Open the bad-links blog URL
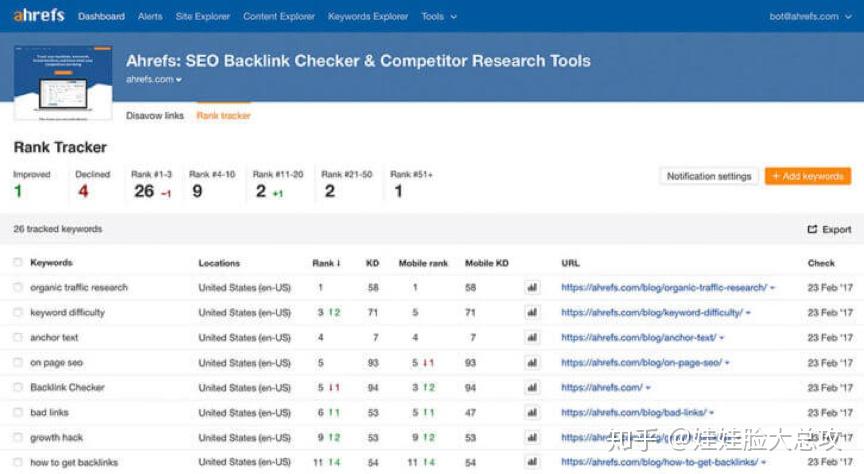Image resolution: width=864 pixels, height=474 pixels. coord(634,412)
